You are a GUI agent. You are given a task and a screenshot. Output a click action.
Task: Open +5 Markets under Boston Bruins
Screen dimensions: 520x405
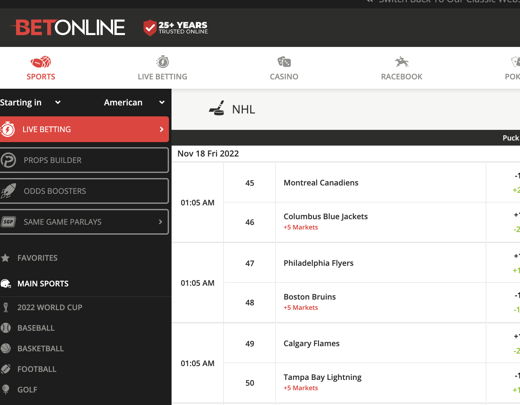point(301,308)
